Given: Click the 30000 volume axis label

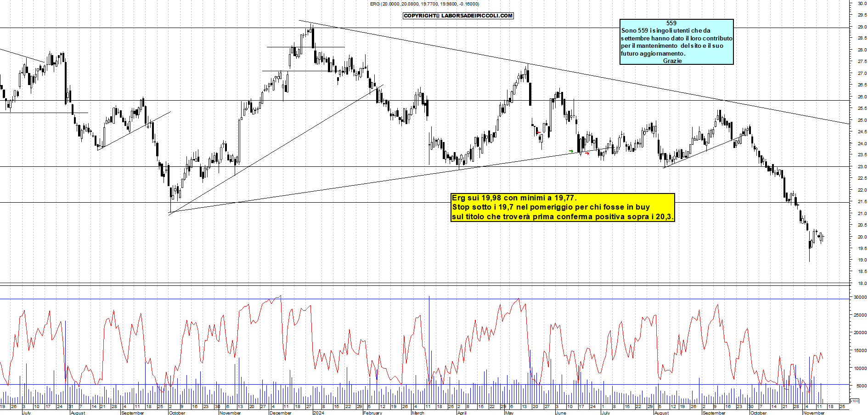Looking at the screenshot, I should click(x=860, y=297).
